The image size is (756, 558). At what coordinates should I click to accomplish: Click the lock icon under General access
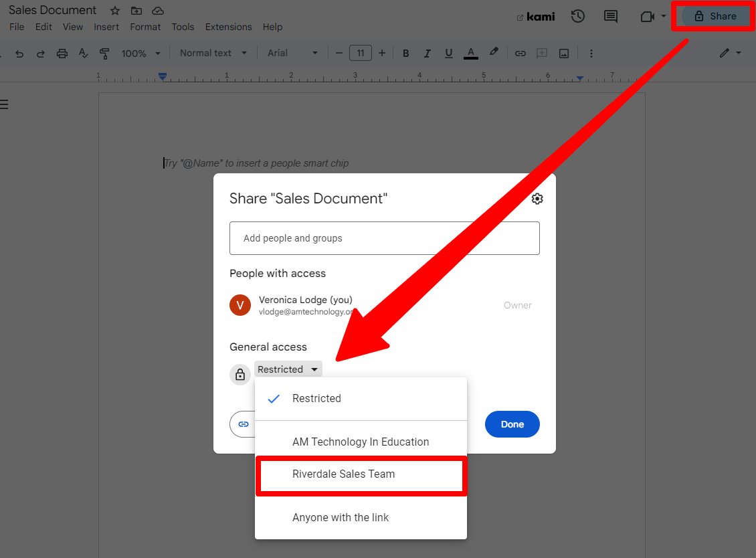click(240, 375)
